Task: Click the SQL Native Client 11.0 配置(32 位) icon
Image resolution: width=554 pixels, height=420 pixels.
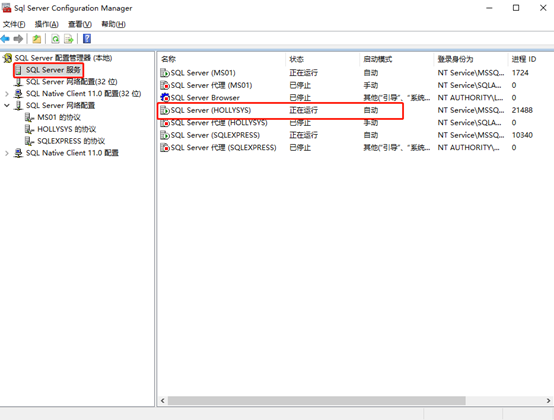Action: tap(18, 94)
